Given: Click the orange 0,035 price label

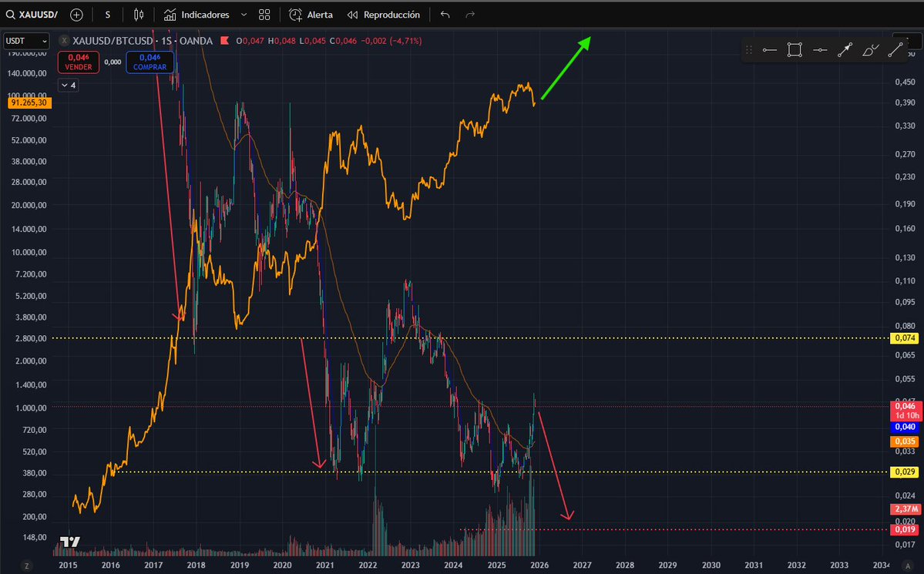Looking at the screenshot, I should [x=906, y=441].
